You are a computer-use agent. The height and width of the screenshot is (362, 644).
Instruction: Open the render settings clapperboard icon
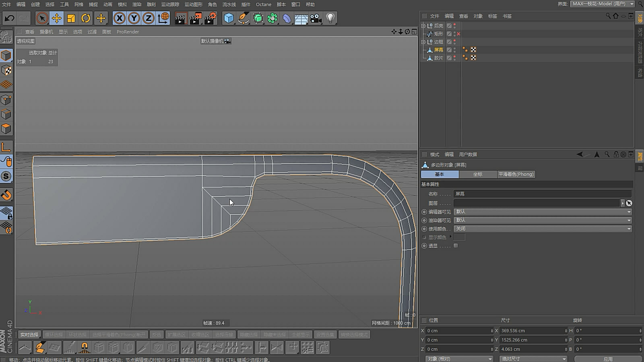point(210,18)
